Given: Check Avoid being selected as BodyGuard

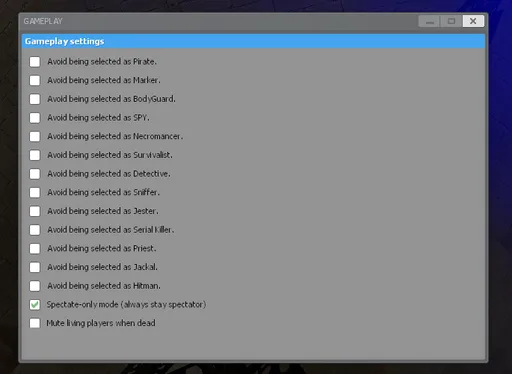Looking at the screenshot, I should click(35, 99).
